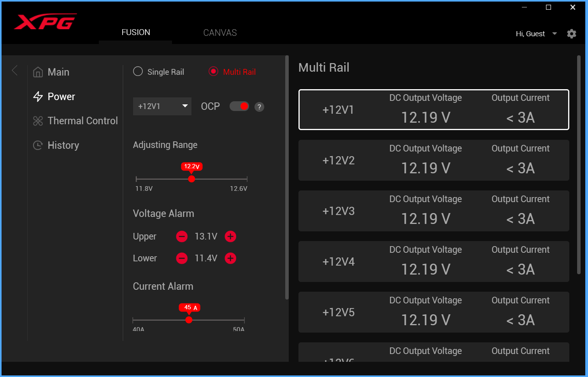Increase the Upper voltage alarm value
This screenshot has width=588, height=377.
(x=230, y=236)
